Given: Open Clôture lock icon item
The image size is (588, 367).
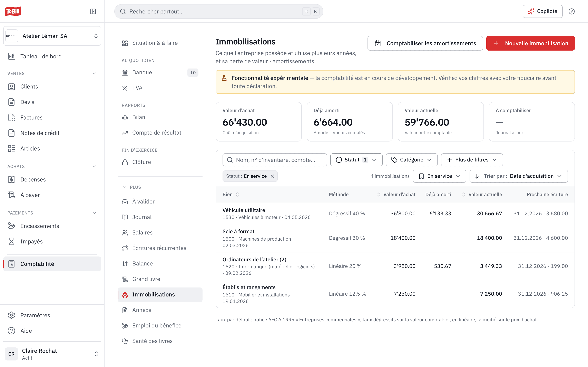Looking at the screenshot, I should [160, 162].
